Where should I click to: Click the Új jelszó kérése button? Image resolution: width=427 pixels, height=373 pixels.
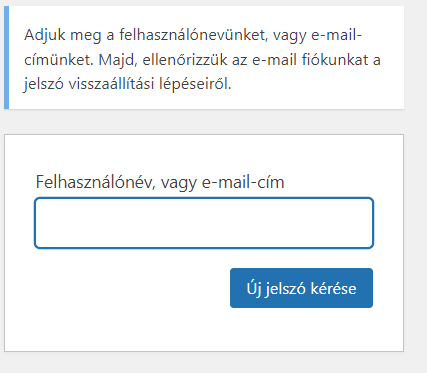[301, 288]
